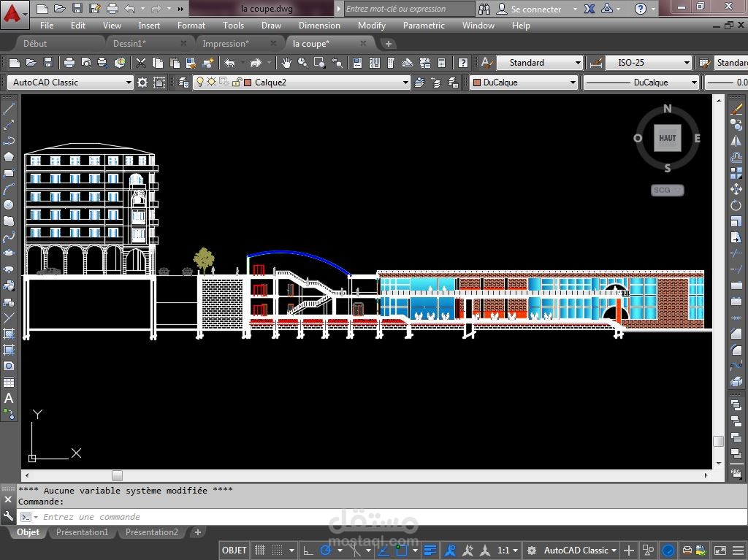Click the Plot printer icon

(x=69, y=63)
